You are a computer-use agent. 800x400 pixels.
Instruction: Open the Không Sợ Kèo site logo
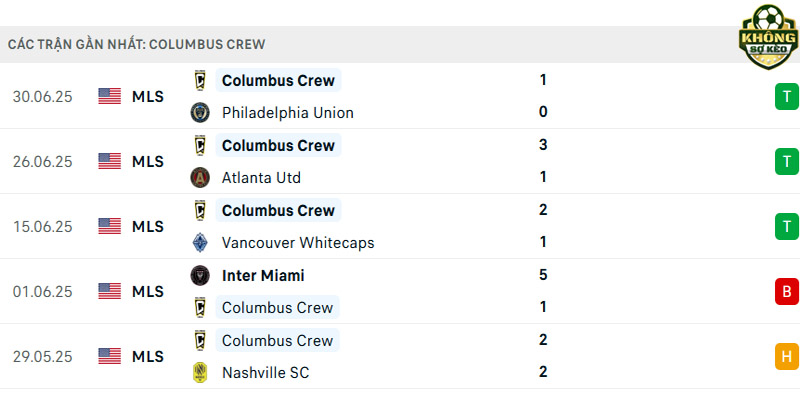768,36
